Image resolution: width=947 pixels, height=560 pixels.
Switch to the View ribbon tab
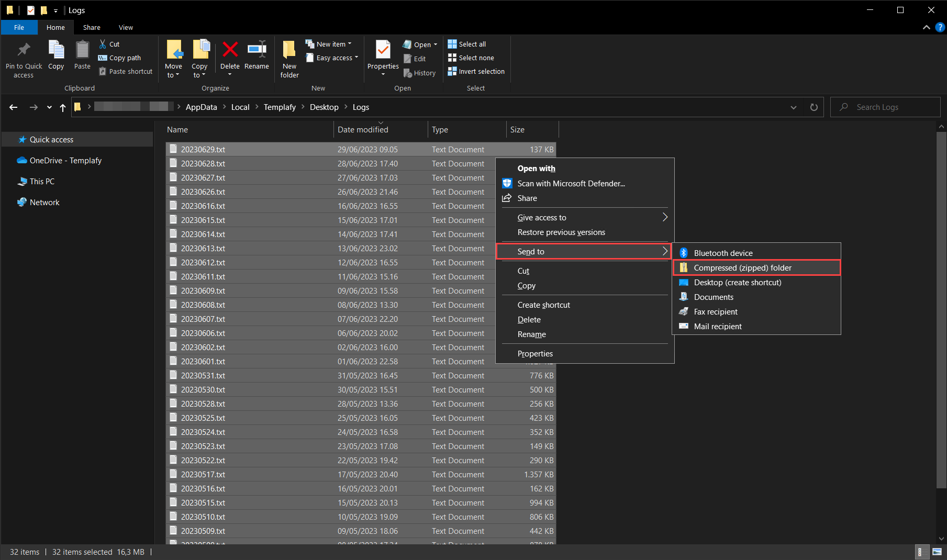[126, 27]
